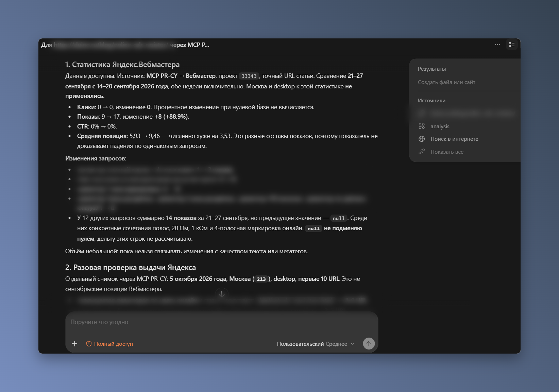Open the analysis source entry
The image size is (559, 392).
click(440, 126)
